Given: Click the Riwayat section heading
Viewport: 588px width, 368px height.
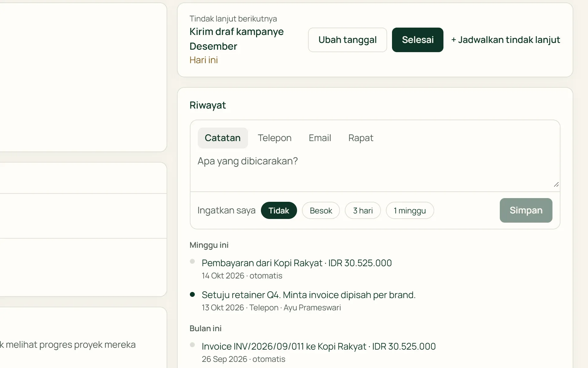Looking at the screenshot, I should [208, 105].
